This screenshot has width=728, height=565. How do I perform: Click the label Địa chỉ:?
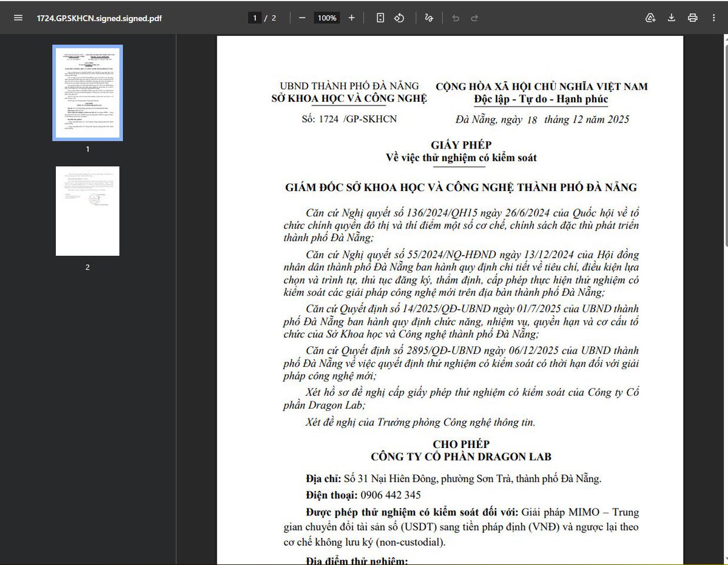coord(323,478)
